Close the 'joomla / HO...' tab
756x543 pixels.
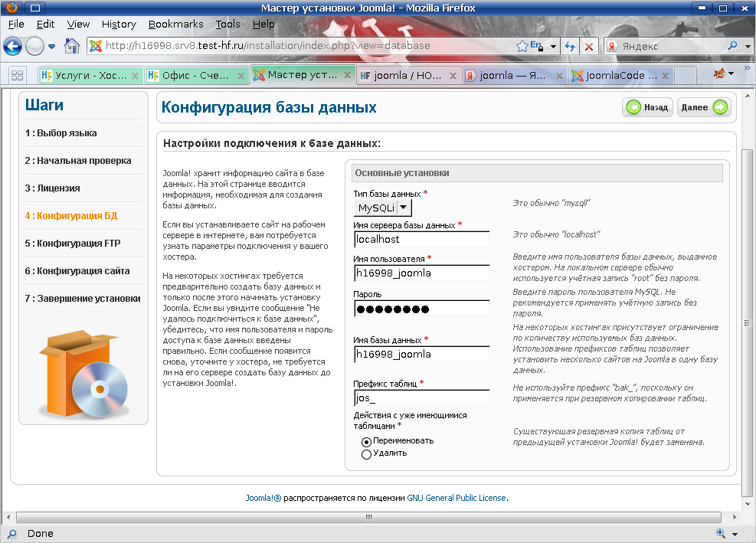(x=453, y=76)
